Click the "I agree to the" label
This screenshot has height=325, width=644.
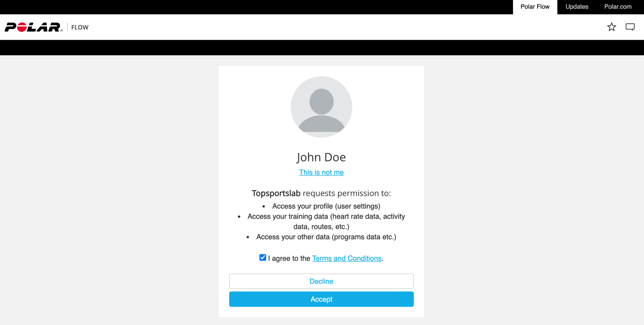pos(289,258)
